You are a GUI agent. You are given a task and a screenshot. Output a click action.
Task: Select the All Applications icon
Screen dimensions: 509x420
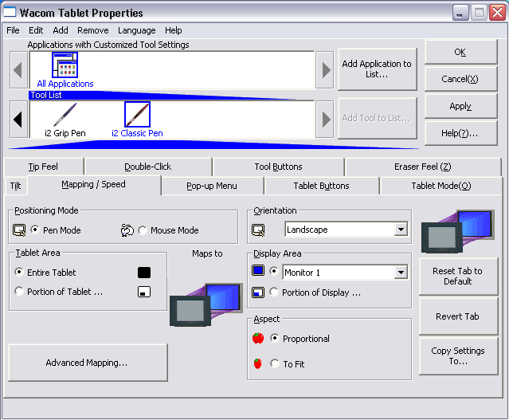coord(65,65)
